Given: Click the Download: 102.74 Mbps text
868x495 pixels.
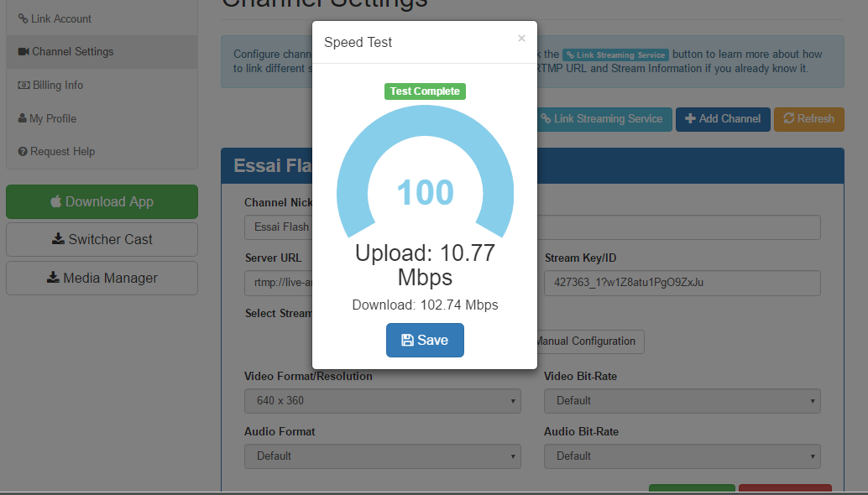Looking at the screenshot, I should coord(425,305).
